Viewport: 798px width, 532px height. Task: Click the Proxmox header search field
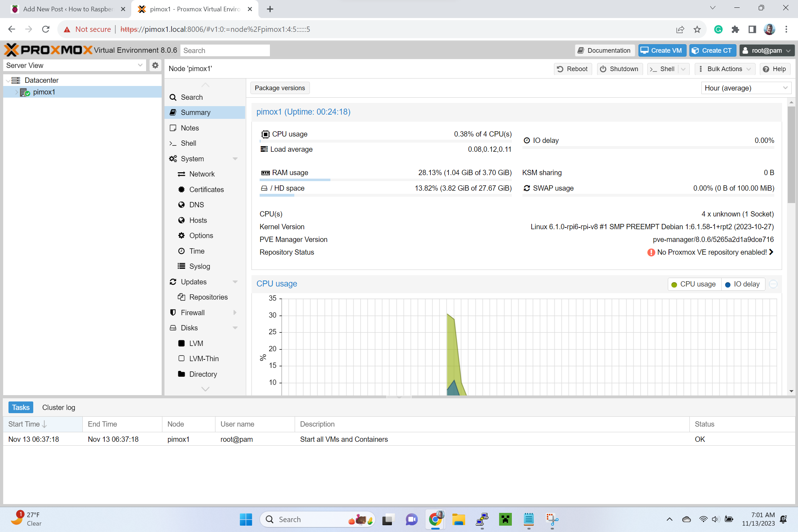point(225,51)
